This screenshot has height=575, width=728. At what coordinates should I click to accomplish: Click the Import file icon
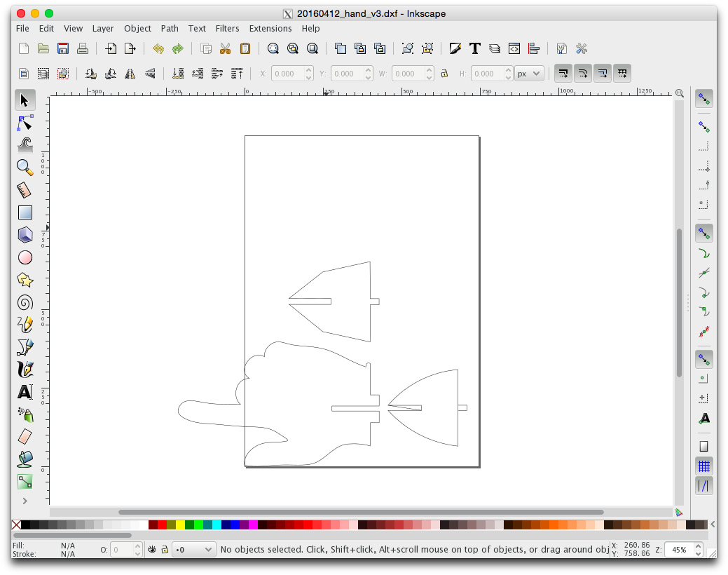click(111, 48)
